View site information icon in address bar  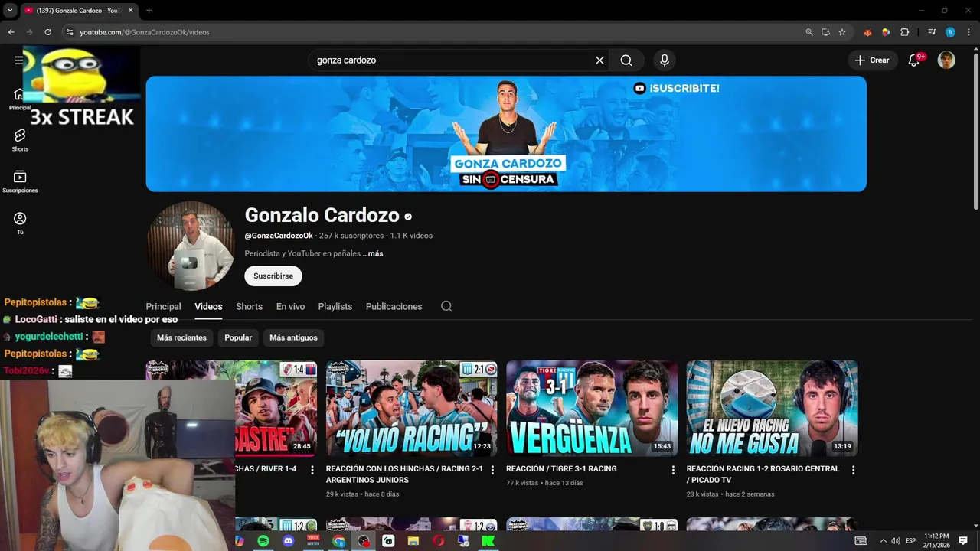click(70, 32)
